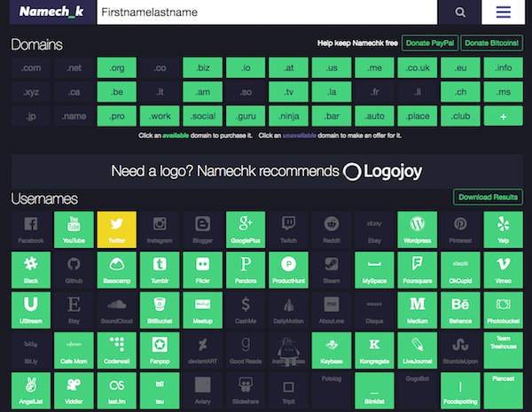Click the YouTube username tile

pyautogui.click(x=74, y=229)
